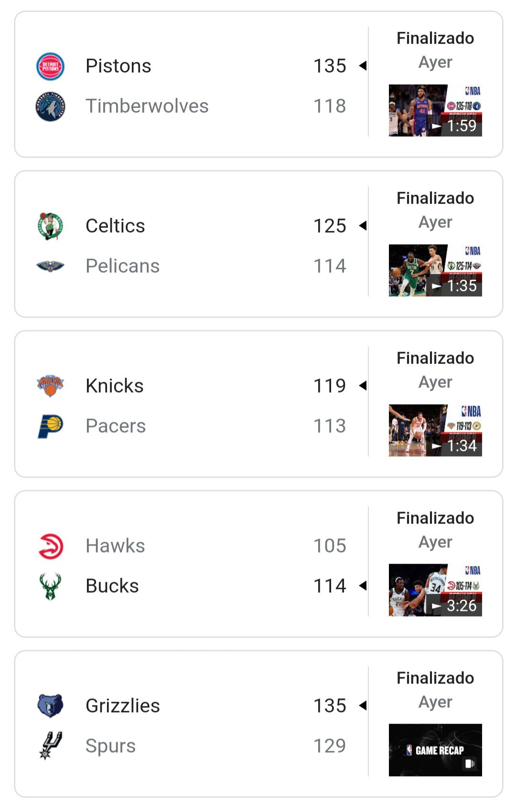Click the New York Knicks logo
This screenshot has width=516, height=812.
coord(50,386)
